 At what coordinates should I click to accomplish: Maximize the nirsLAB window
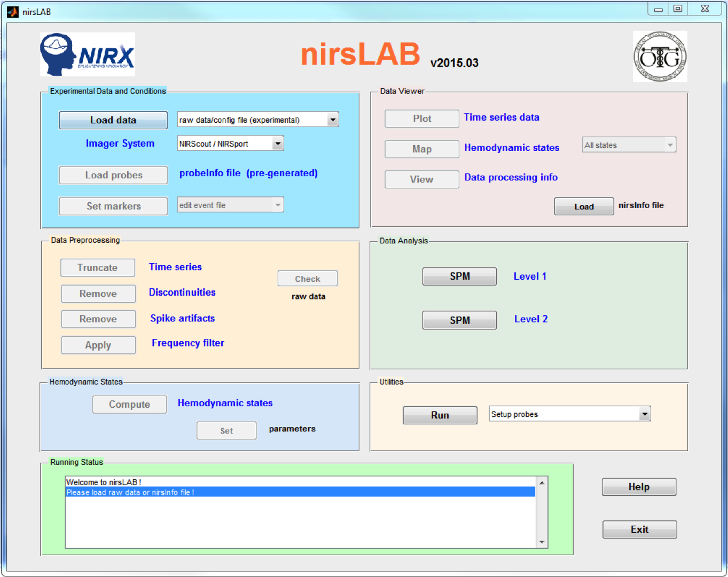coord(678,9)
